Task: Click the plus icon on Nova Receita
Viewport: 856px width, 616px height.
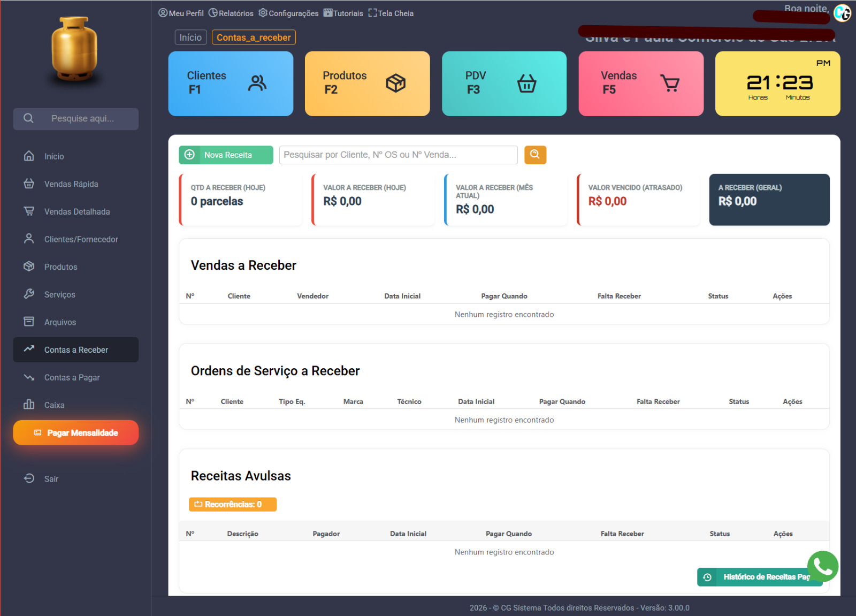Action: pyautogui.click(x=189, y=155)
